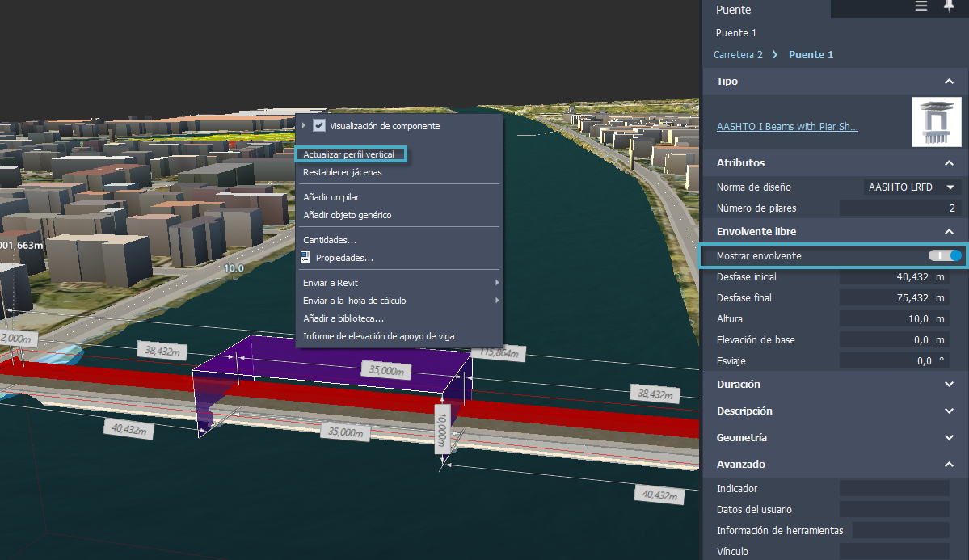
Task: Open the panel hamburger menu icon
Action: [x=921, y=6]
